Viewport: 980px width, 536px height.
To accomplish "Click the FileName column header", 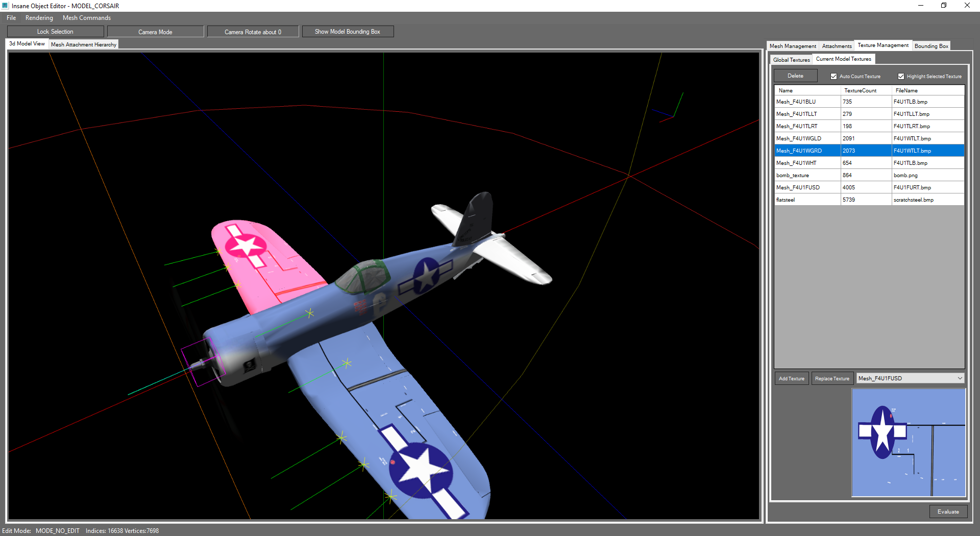I will [x=928, y=90].
